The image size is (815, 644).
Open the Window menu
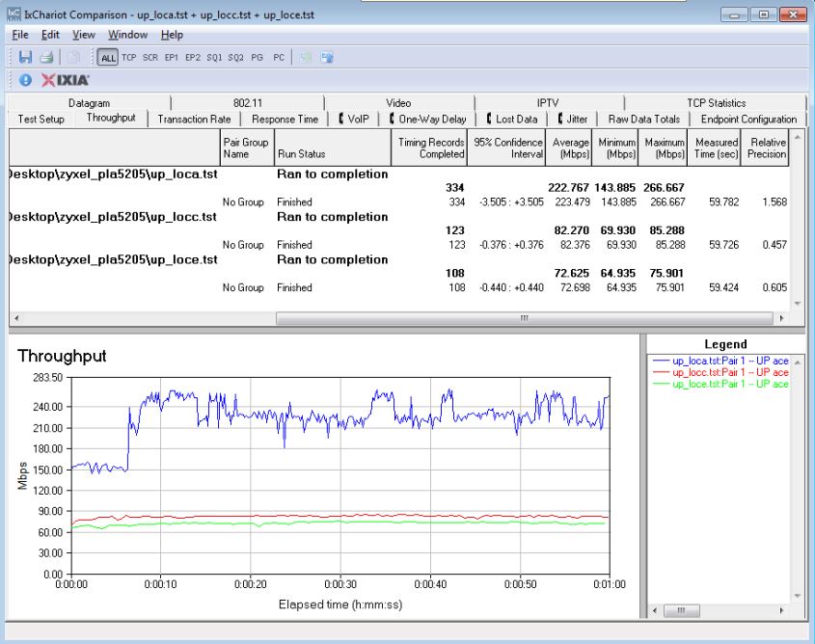click(128, 35)
